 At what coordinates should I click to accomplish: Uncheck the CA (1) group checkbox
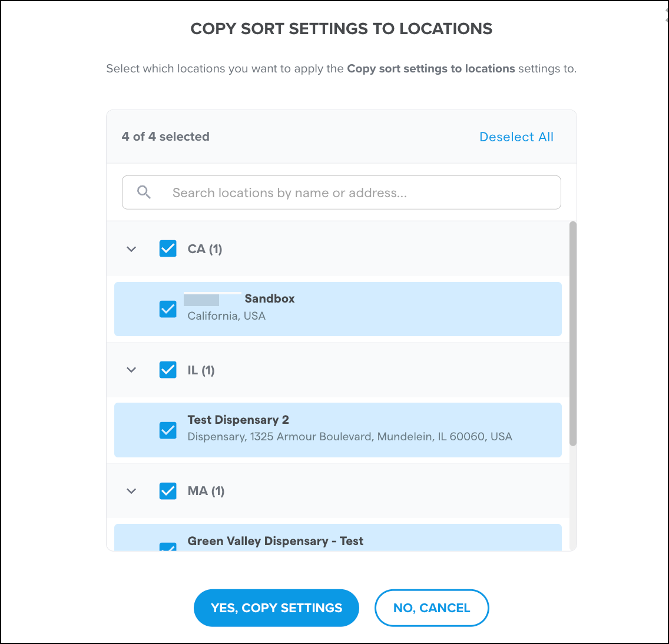(168, 248)
